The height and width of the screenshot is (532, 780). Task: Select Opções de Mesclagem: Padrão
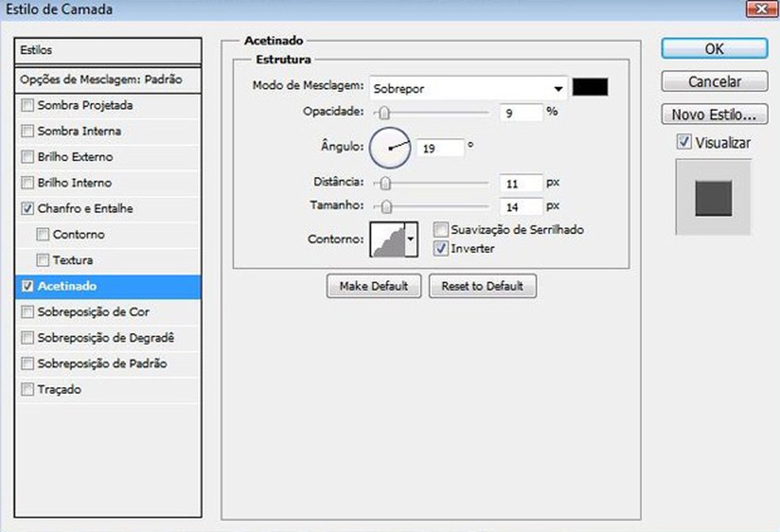click(108, 79)
